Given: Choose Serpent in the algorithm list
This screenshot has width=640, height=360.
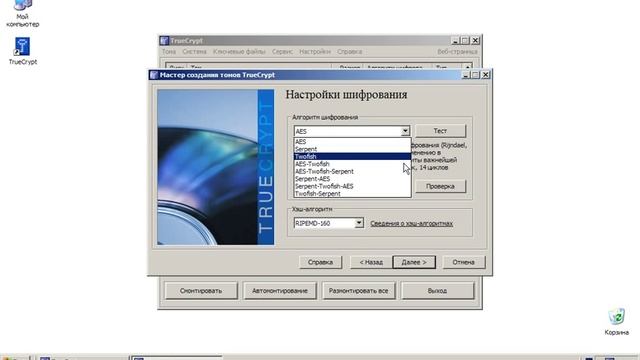Looking at the screenshot, I should click(352, 149).
